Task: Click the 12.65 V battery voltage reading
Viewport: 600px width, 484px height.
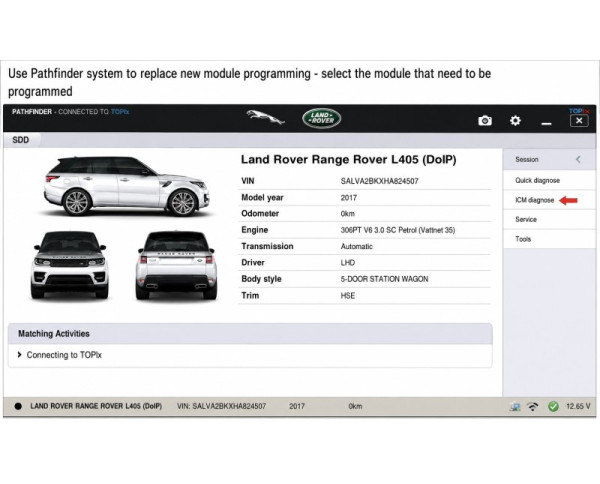Action: point(578,406)
